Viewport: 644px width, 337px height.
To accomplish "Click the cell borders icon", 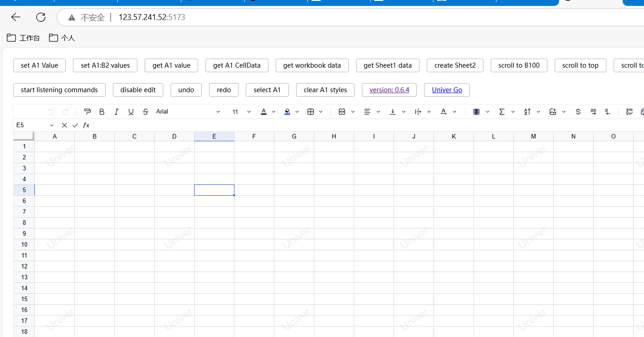I will 311,112.
